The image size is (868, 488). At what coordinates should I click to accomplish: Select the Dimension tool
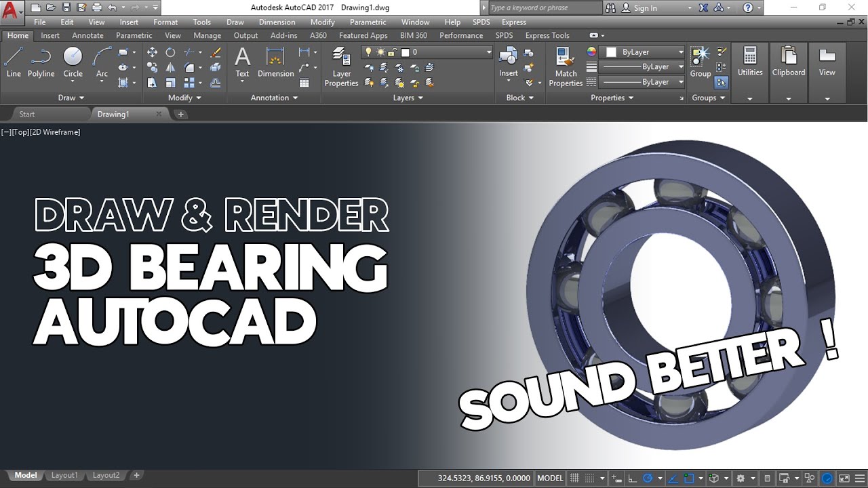[x=275, y=62]
